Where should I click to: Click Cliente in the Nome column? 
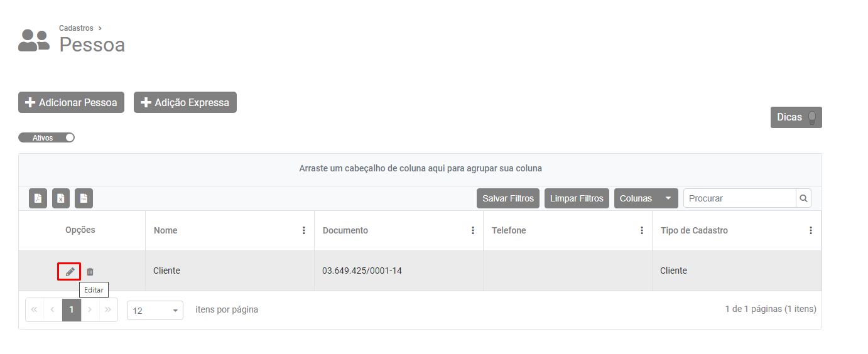pyautogui.click(x=166, y=271)
